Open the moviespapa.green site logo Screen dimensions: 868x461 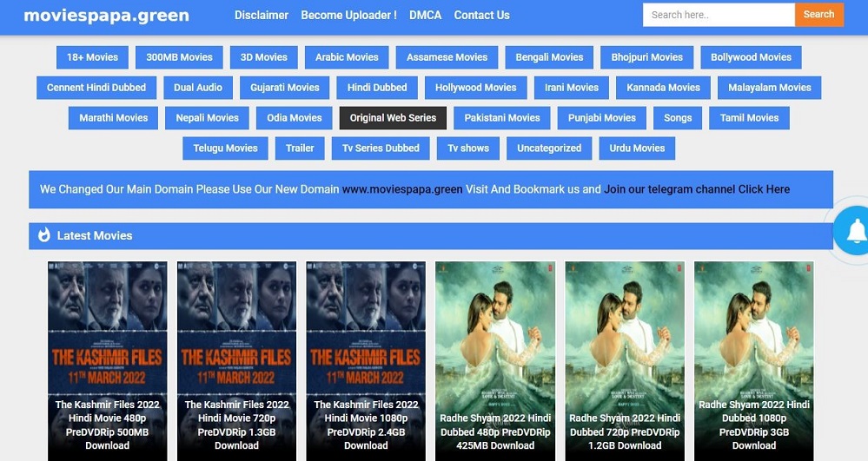pos(106,16)
